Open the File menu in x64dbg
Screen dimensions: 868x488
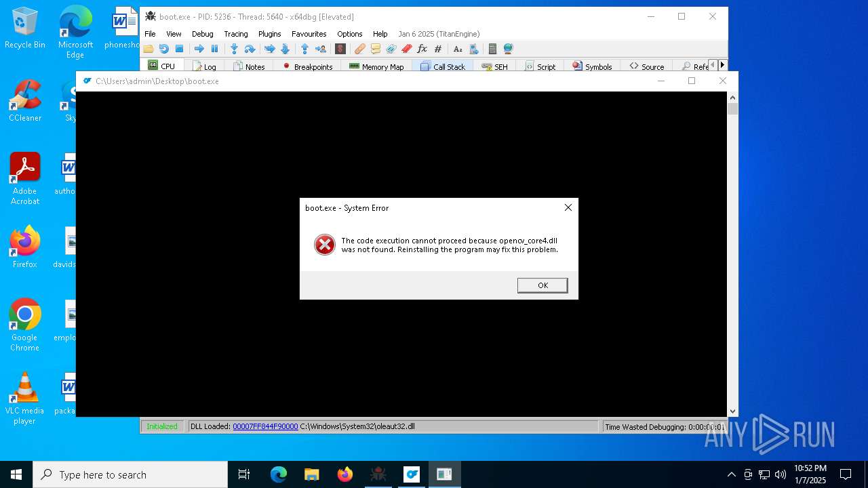click(150, 34)
